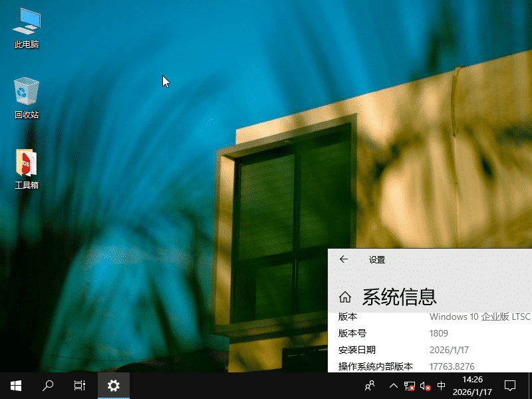Switch the 中 input method indicator
This screenshot has width=532, height=399.
tap(442, 385)
